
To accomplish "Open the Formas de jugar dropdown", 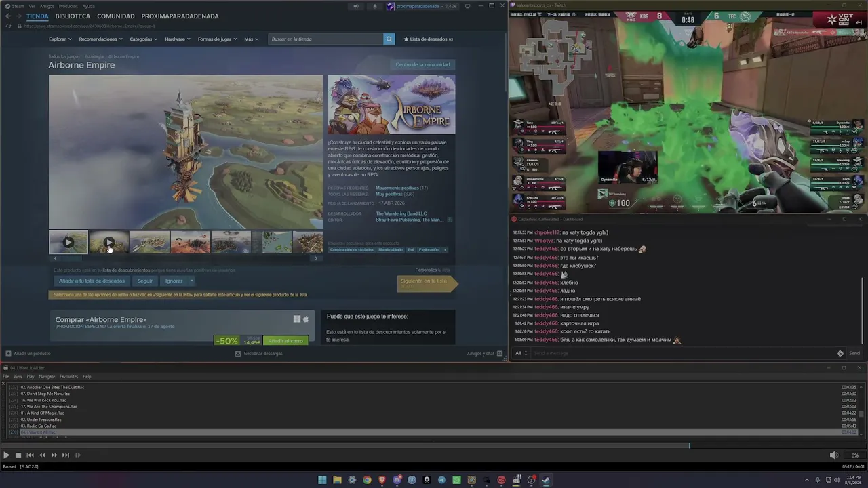I will 217,39.
